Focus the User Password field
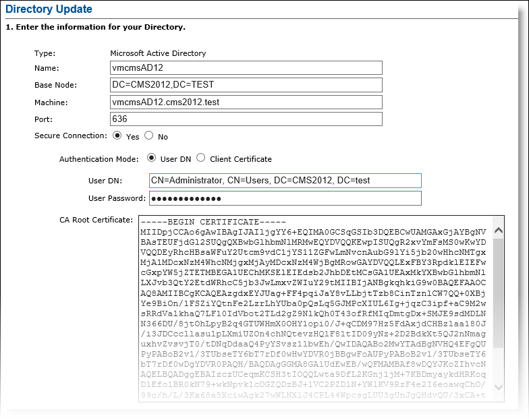 coord(284,198)
